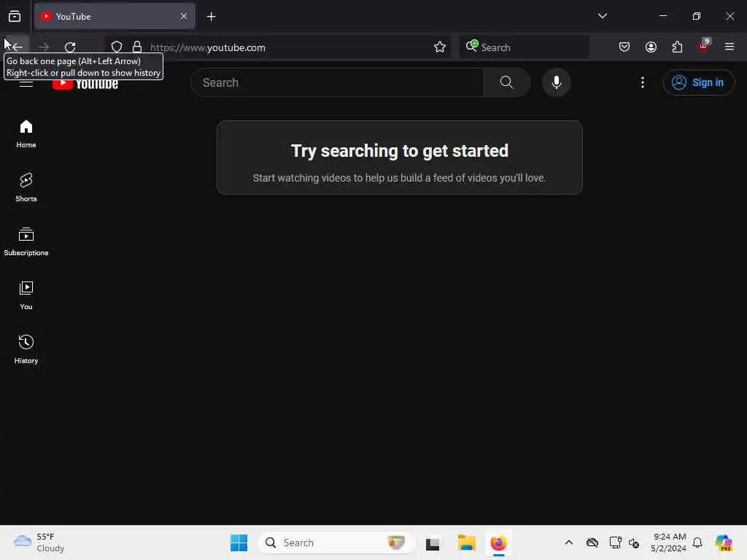
Task: Close the YouTube browser tab
Action: pos(183,16)
